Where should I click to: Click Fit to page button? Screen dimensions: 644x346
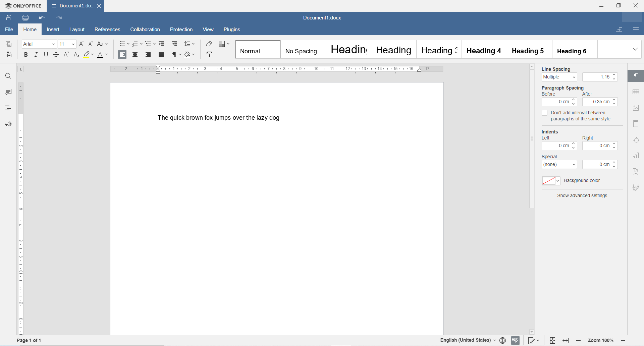[x=553, y=341]
